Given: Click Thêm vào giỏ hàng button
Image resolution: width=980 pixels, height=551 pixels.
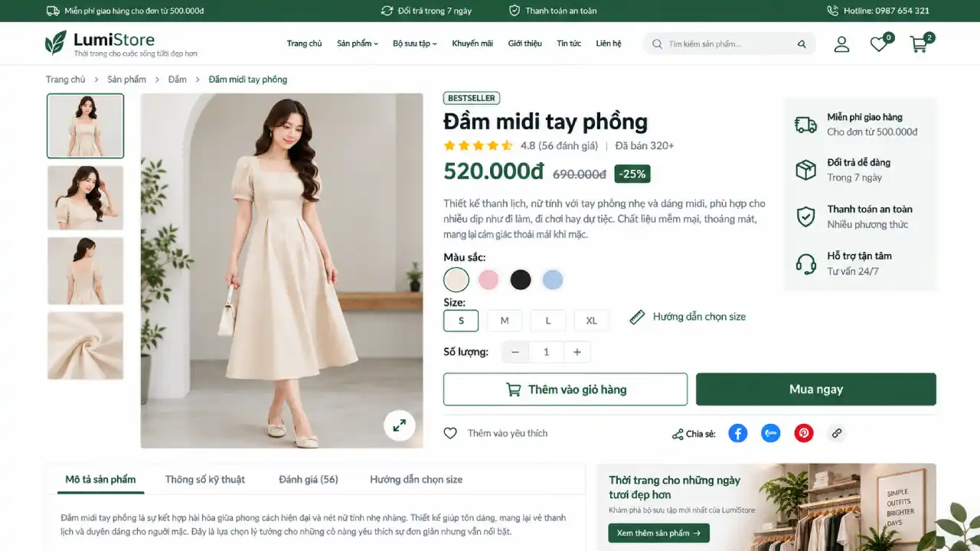Looking at the screenshot, I should click(x=566, y=390).
